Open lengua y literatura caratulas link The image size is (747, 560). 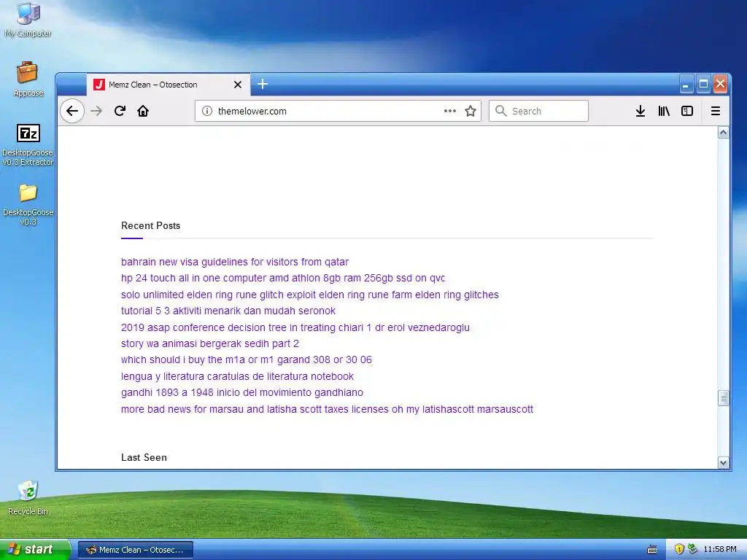237,377
